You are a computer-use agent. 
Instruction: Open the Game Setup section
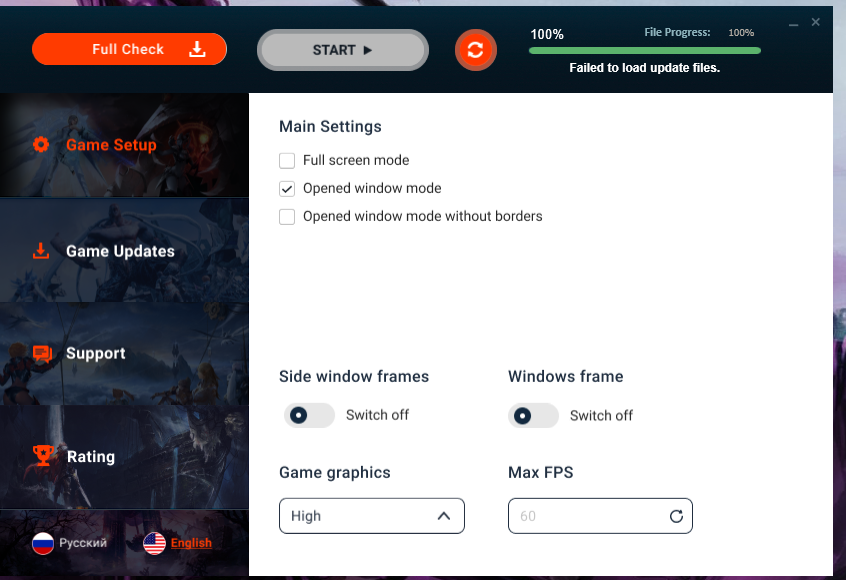click(124, 145)
